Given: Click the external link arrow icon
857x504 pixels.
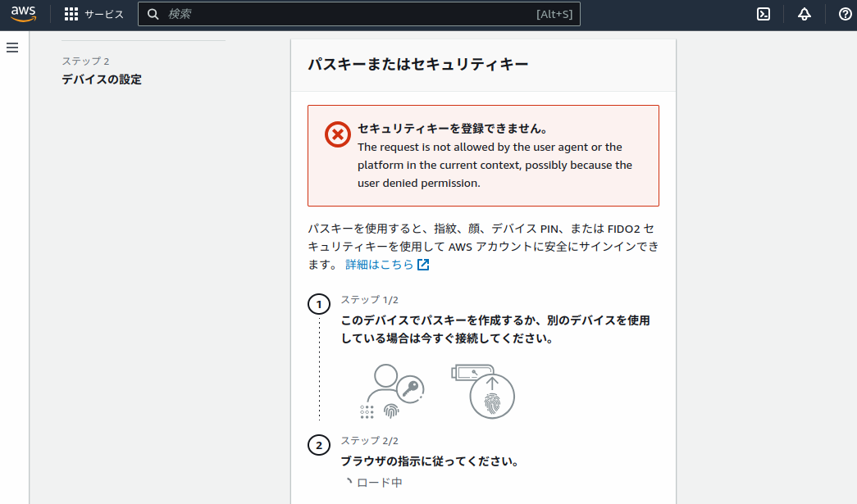Looking at the screenshot, I should pos(423,265).
